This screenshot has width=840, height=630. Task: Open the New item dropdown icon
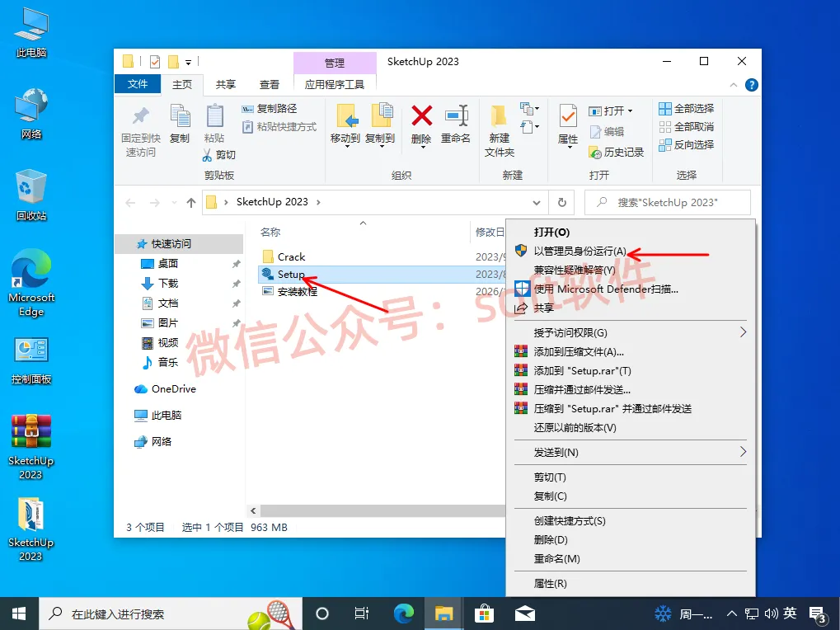coord(530,109)
